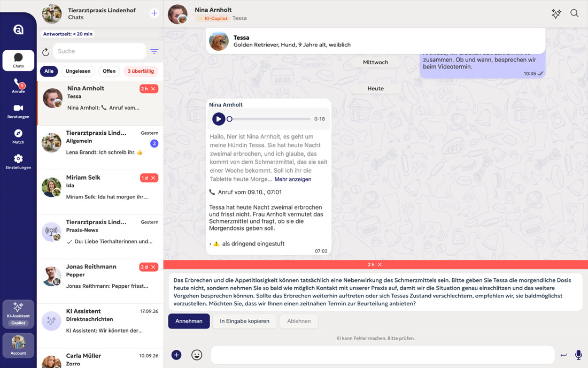Image resolution: width=588 pixels, height=368 pixels.
Task: Refresh the chat list
Action: coord(46,52)
